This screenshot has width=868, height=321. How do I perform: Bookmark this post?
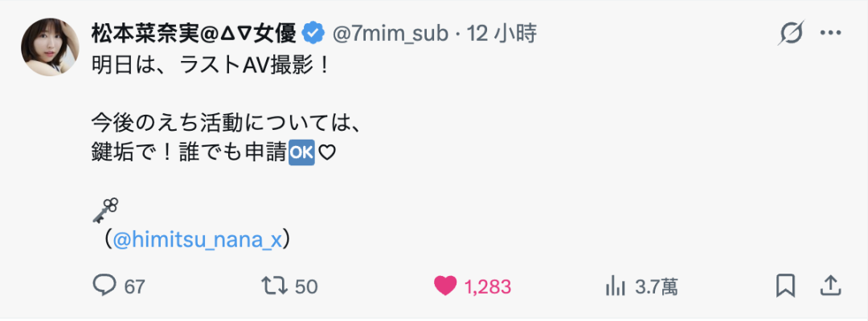point(785,286)
